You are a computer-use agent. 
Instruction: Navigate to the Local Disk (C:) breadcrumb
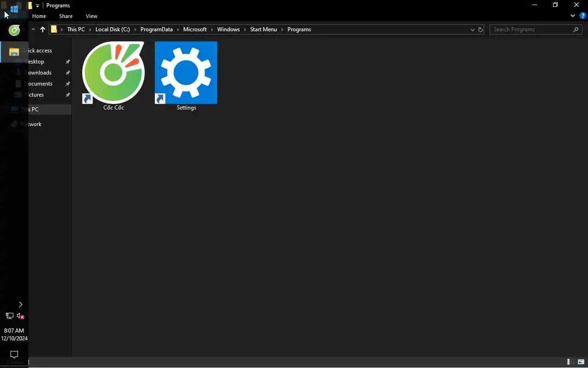[x=113, y=29]
